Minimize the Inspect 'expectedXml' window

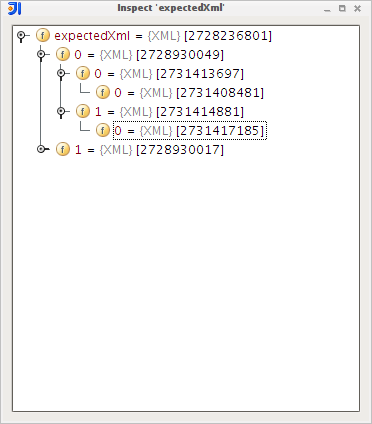pyautogui.click(x=327, y=9)
